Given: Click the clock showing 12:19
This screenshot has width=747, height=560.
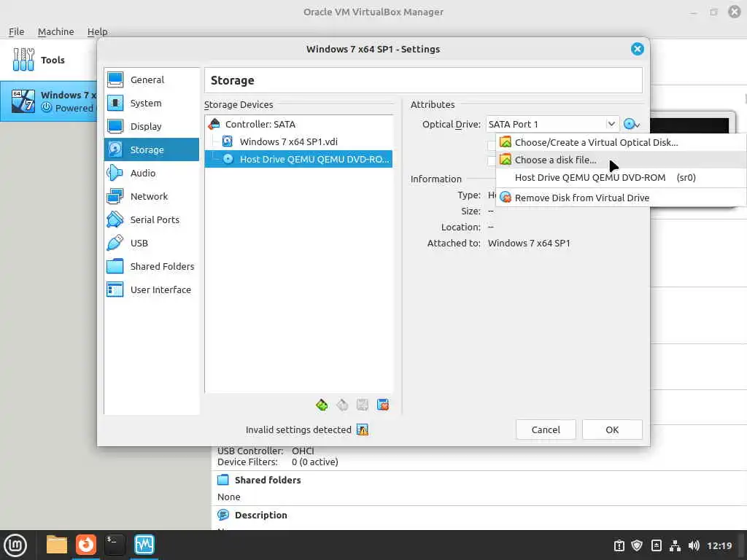Looking at the screenshot, I should coord(719,545).
